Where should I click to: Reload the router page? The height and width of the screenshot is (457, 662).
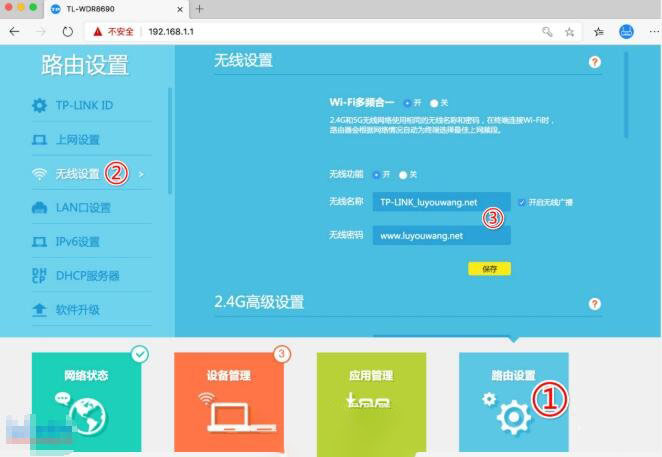tap(68, 32)
